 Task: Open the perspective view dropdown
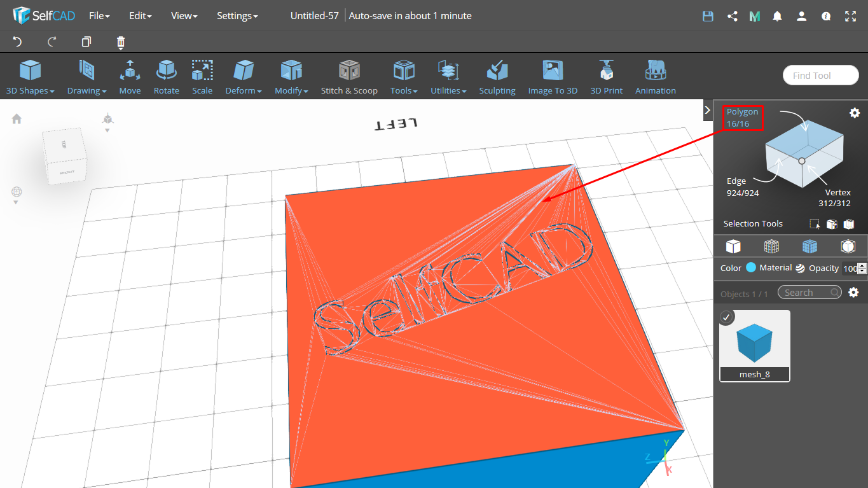coord(107,122)
